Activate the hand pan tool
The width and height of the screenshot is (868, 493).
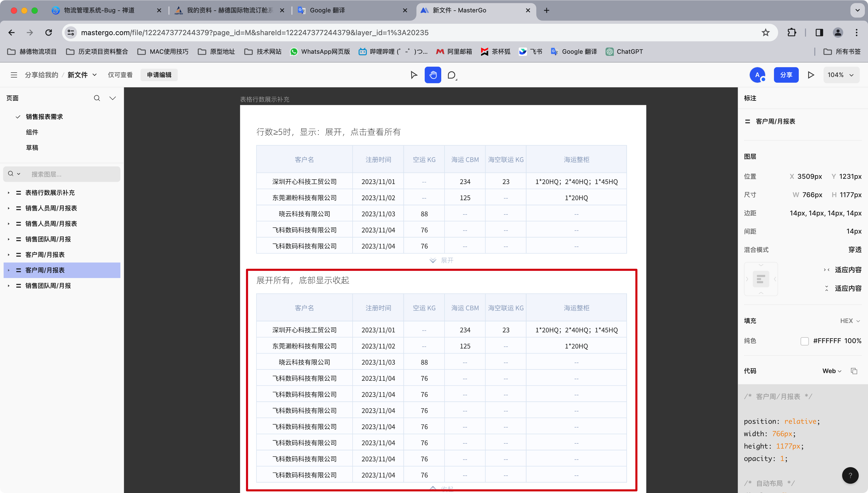(x=433, y=75)
